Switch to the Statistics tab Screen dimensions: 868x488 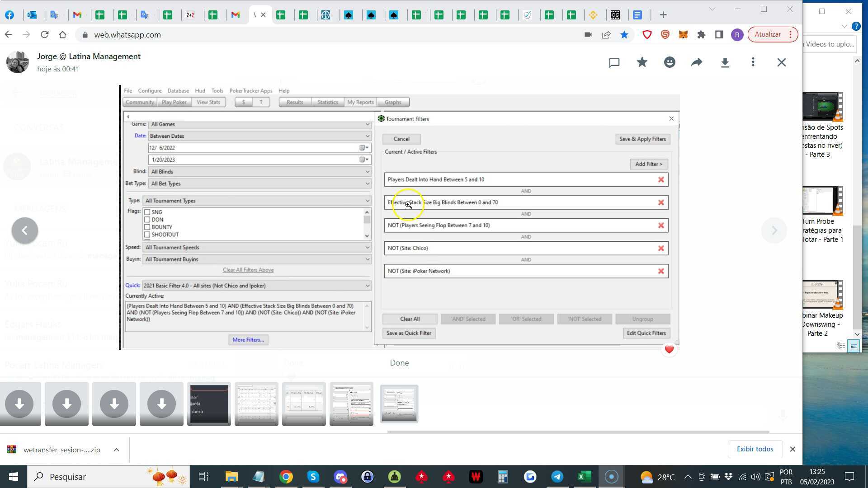tap(327, 102)
